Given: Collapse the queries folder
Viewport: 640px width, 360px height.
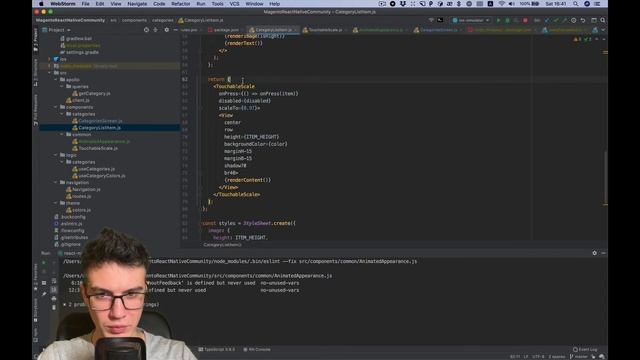Looking at the screenshot, I should tap(62, 87).
